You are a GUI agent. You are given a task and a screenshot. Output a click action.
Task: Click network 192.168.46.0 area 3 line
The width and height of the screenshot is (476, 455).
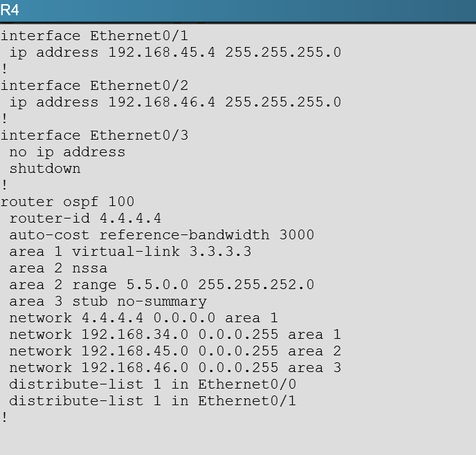coord(175,368)
